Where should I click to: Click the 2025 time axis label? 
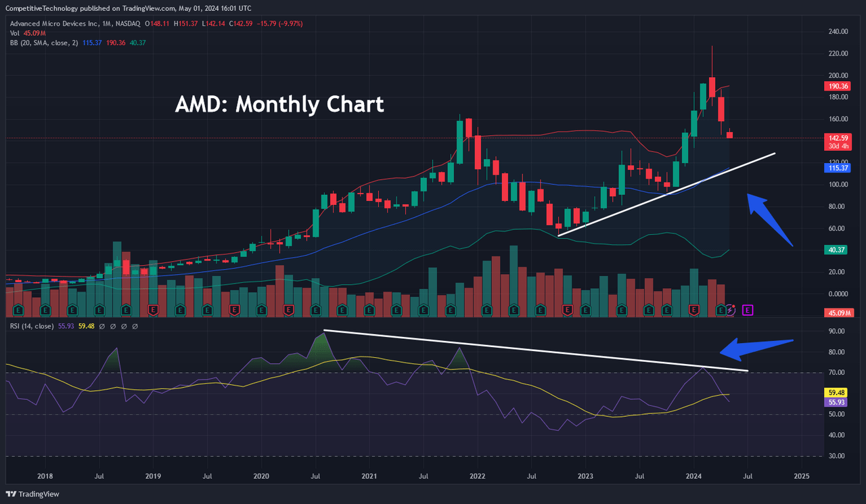tap(801, 476)
